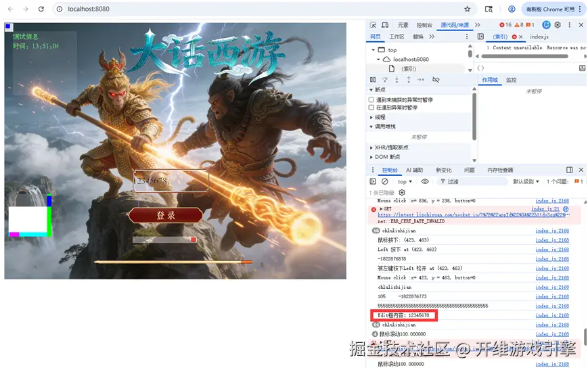Collapse the 调用堆栈 section

[x=371, y=126]
